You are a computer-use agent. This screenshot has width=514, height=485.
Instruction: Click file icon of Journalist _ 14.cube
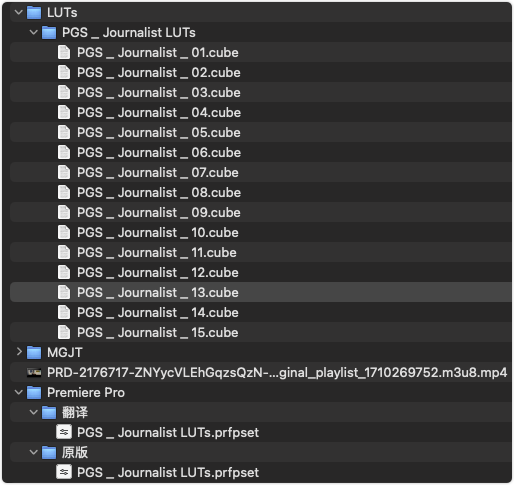(64, 312)
